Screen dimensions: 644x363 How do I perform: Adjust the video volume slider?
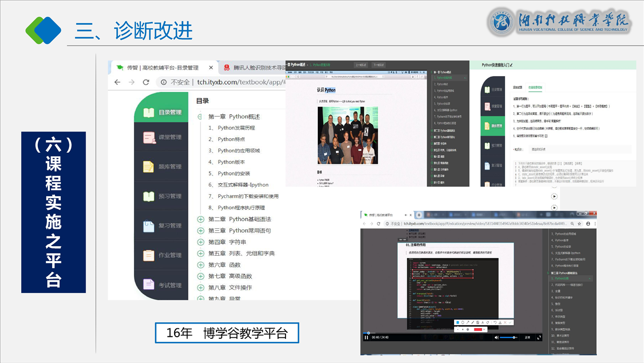[x=509, y=337]
